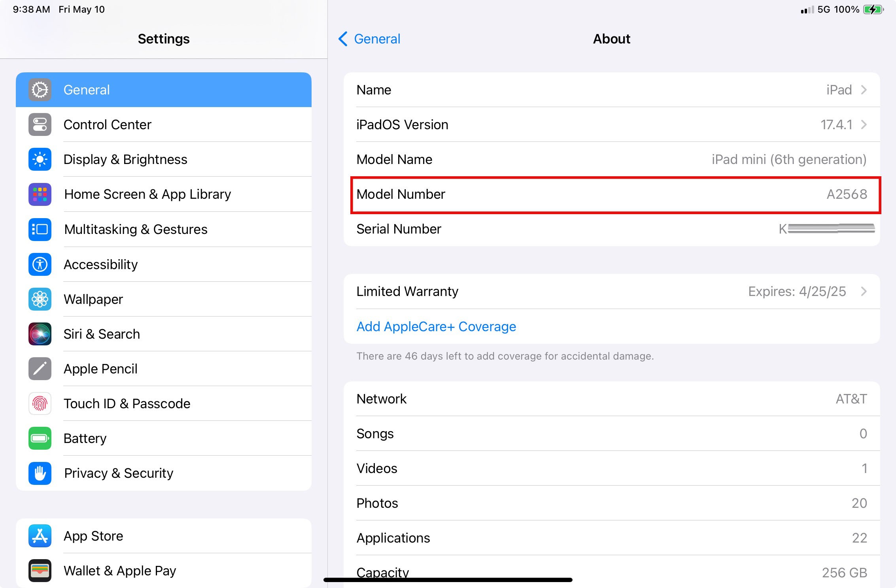Select Privacy & Security settings
The width and height of the screenshot is (896, 588).
click(164, 473)
